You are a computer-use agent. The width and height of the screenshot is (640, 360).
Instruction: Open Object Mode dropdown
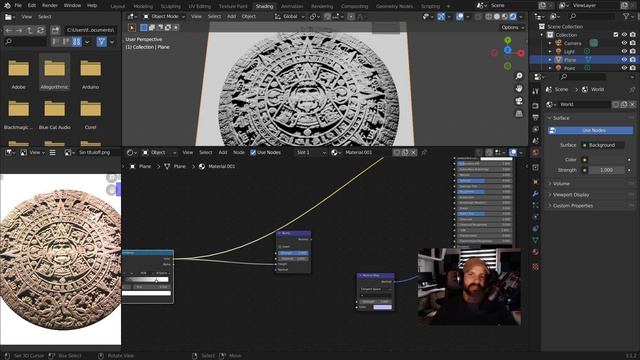[164, 17]
